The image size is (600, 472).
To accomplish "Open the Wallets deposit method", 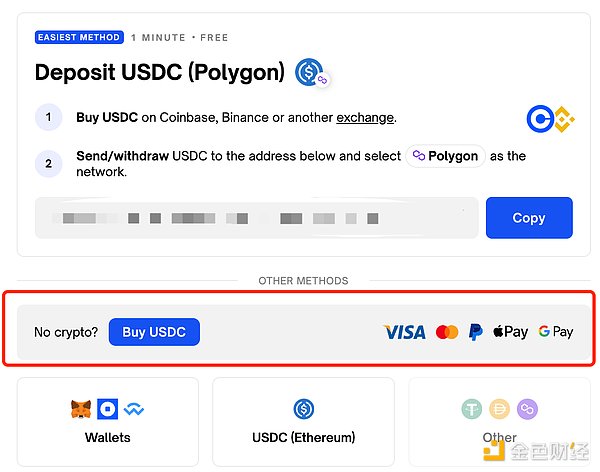I will tap(108, 422).
